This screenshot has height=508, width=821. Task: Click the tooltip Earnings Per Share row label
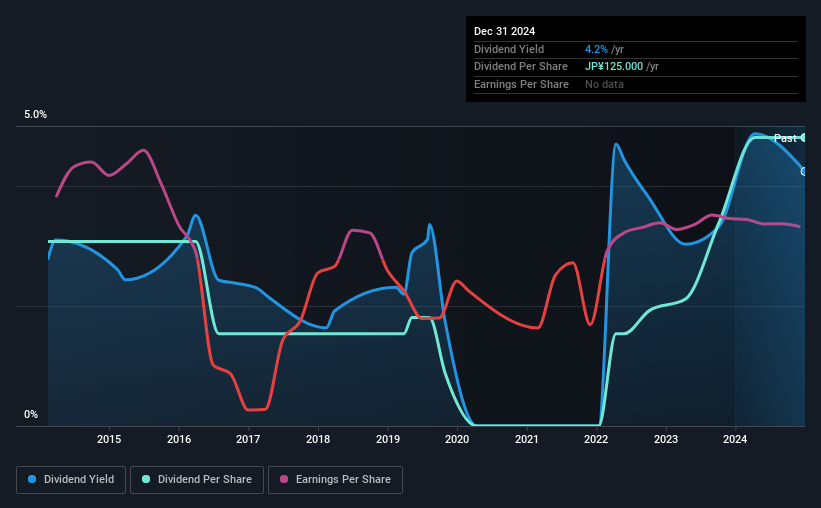(521, 84)
